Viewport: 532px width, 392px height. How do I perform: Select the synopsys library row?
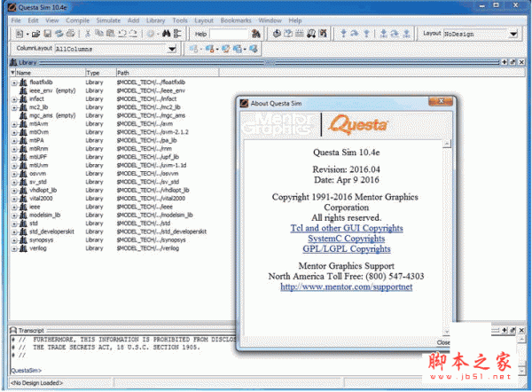[x=42, y=240]
